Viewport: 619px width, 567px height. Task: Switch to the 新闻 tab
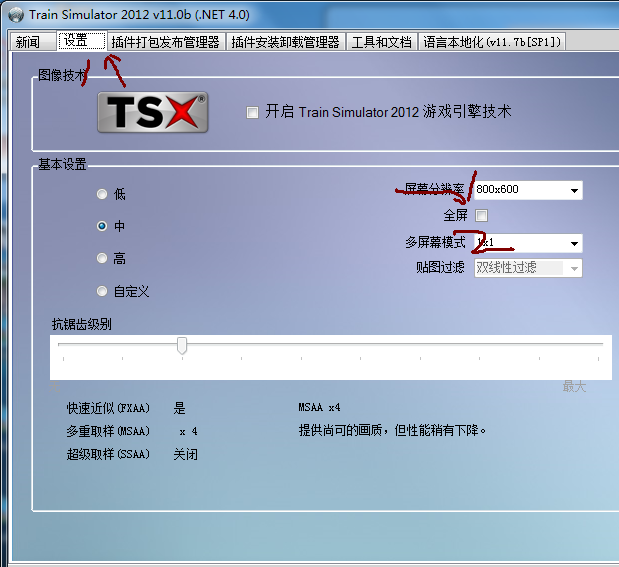pyautogui.click(x=28, y=42)
